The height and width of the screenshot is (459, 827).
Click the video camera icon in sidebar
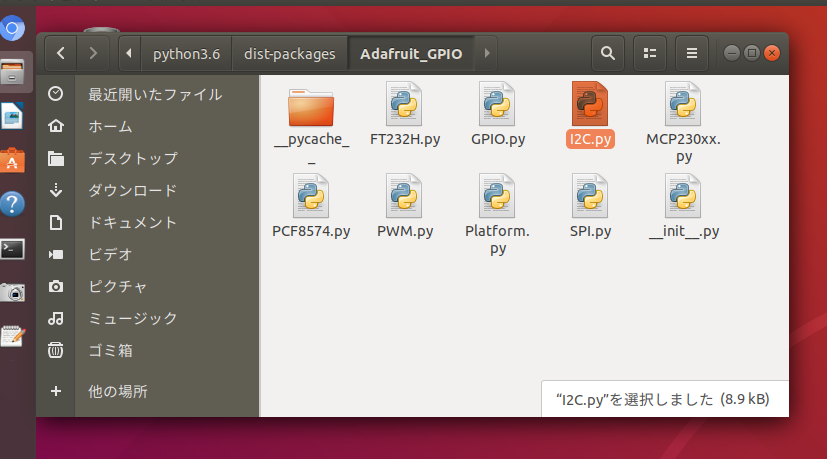pyautogui.click(x=55, y=255)
